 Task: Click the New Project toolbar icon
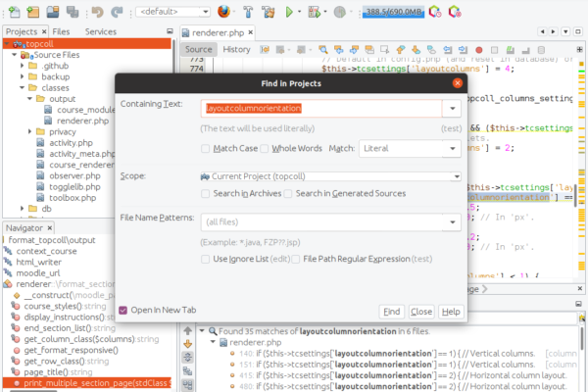click(x=33, y=12)
